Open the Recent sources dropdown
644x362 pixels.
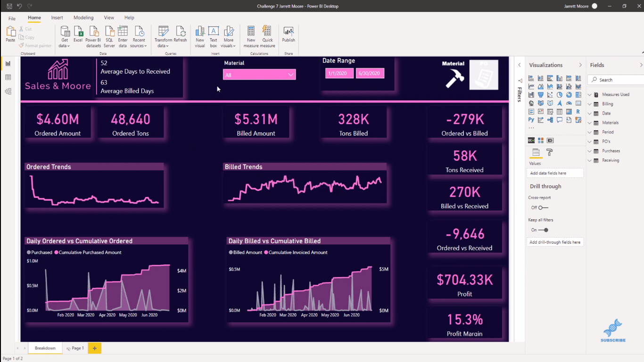pos(139,37)
